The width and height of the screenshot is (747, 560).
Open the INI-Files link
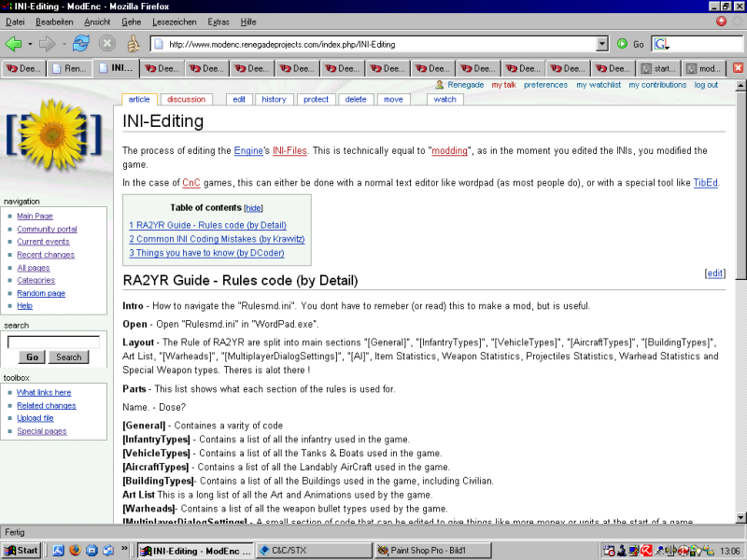289,151
